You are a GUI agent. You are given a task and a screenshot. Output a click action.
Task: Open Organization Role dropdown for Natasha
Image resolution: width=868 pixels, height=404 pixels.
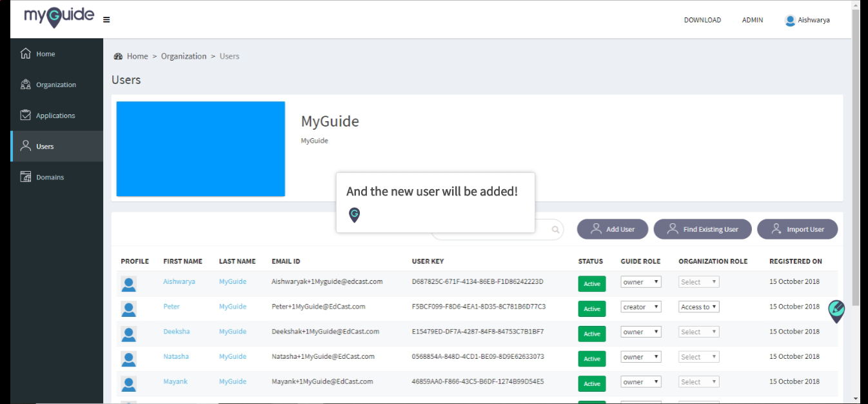click(x=699, y=357)
